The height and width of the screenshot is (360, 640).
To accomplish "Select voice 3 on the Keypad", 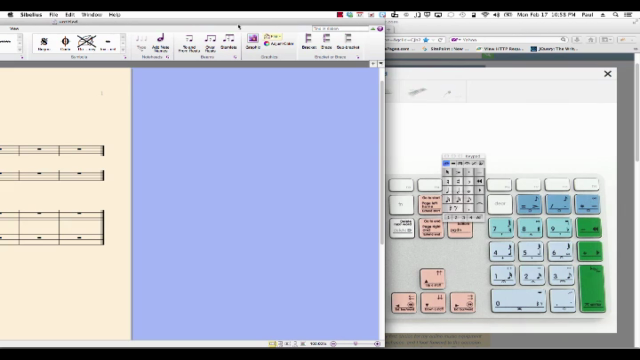I will [463, 217].
